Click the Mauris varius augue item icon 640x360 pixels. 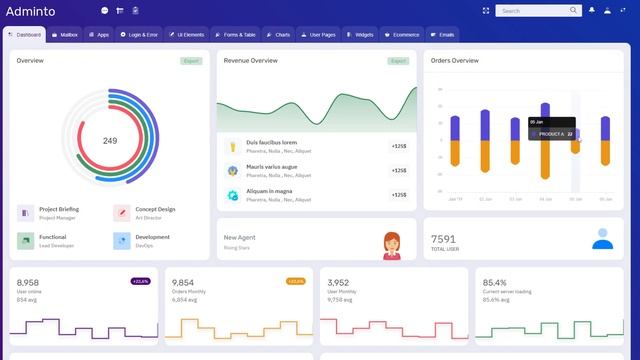coord(233,171)
